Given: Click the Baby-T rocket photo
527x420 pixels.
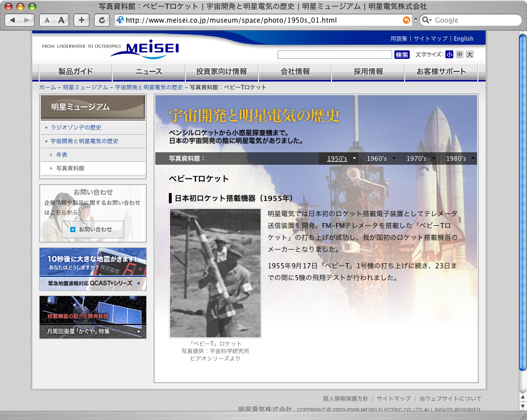Looking at the screenshot, I should [215, 273].
